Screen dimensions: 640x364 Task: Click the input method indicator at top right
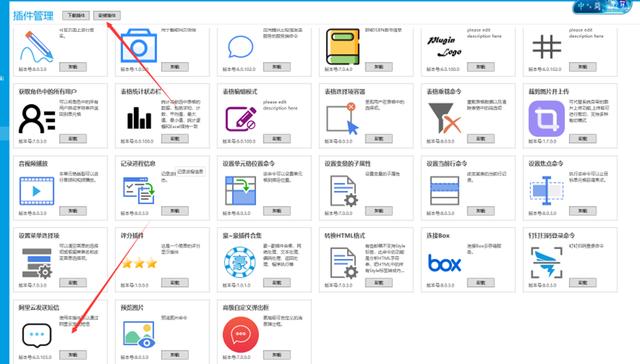602,7
